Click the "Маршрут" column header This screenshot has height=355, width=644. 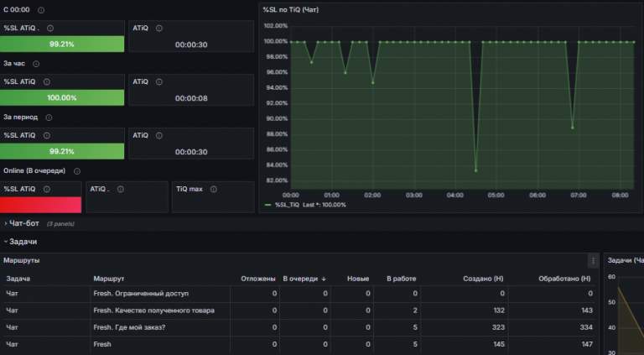pyautogui.click(x=111, y=279)
